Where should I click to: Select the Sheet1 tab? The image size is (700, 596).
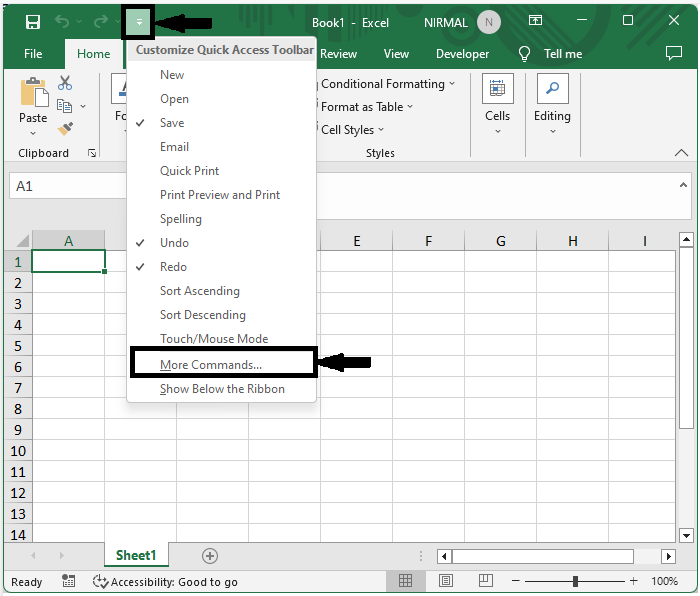(x=136, y=555)
